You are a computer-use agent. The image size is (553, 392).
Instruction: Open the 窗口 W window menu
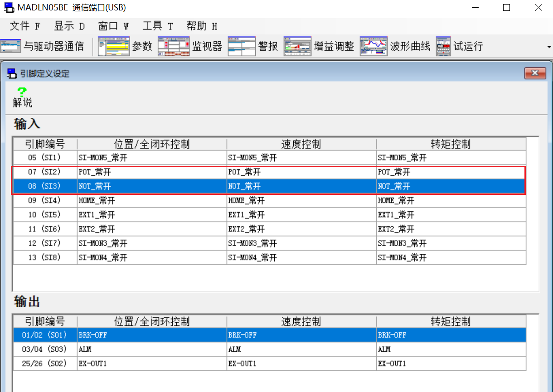pos(113,26)
